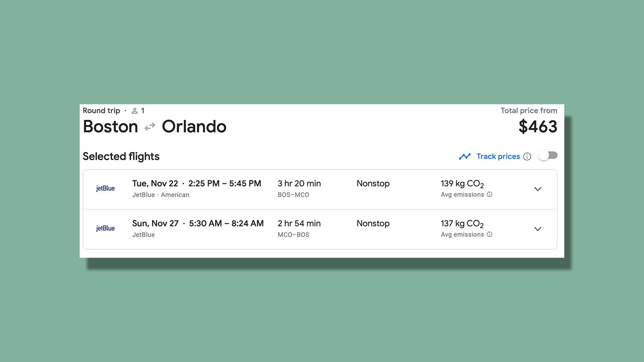The image size is (644, 362).
Task: Expand the Tue, Nov 22 flight details
Action: (538, 189)
